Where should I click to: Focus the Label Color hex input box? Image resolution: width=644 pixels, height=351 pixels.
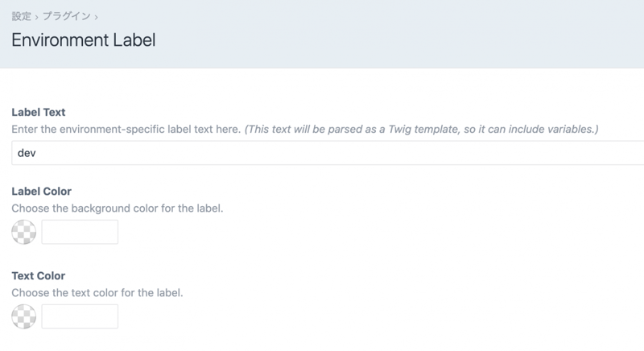pos(80,233)
